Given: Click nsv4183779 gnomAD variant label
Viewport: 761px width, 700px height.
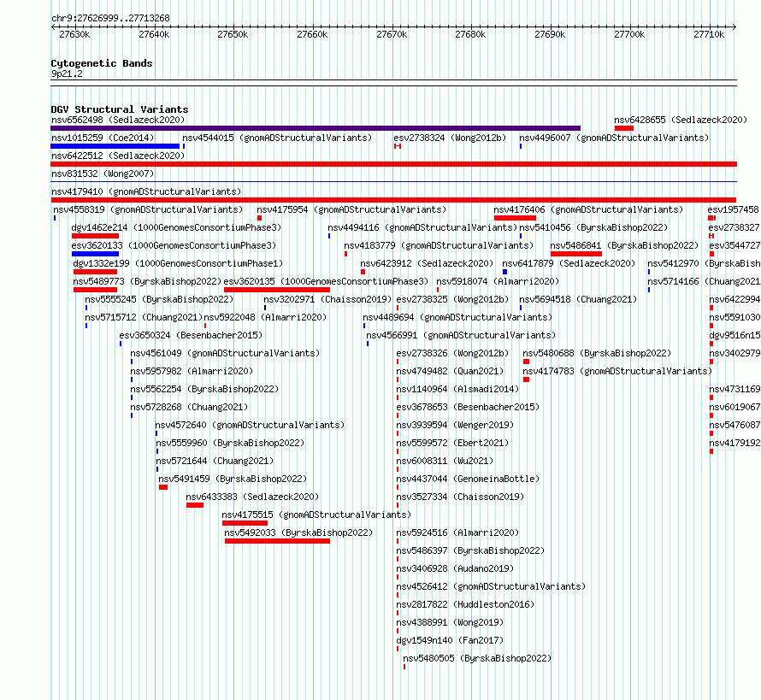Looking at the screenshot, I should pos(439,245).
